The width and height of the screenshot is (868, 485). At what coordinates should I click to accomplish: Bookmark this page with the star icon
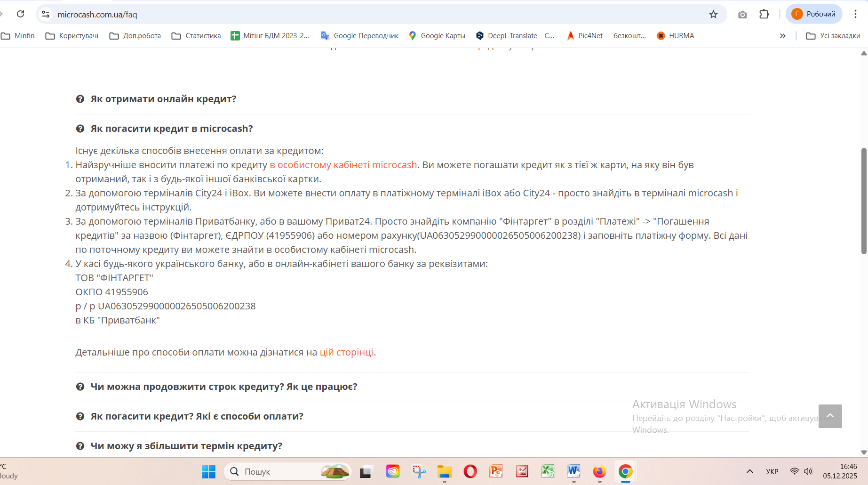point(713,14)
